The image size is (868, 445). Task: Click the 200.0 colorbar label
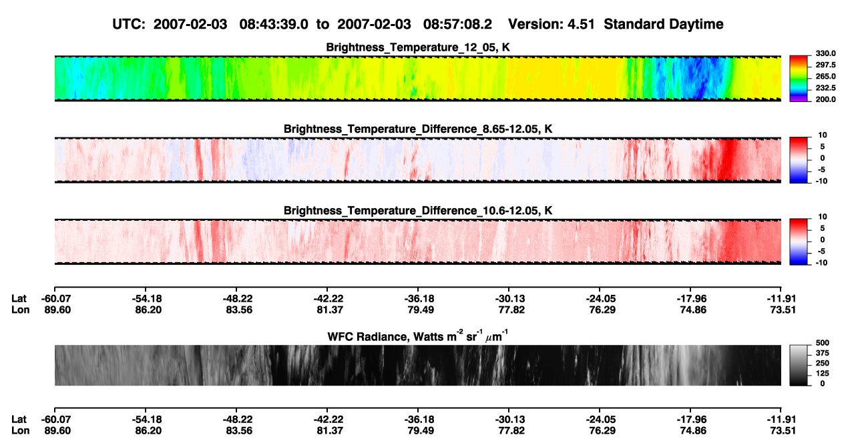click(x=826, y=99)
